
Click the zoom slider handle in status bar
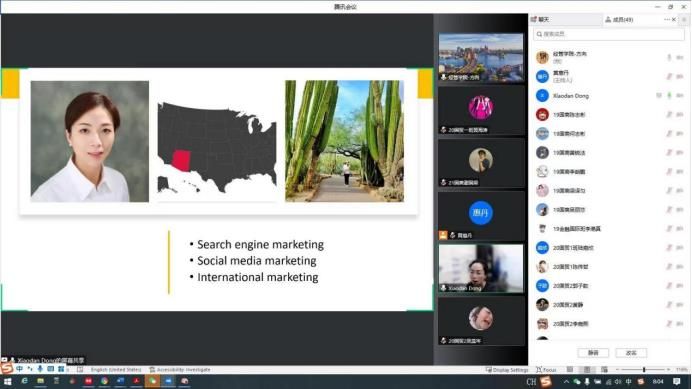pos(644,370)
